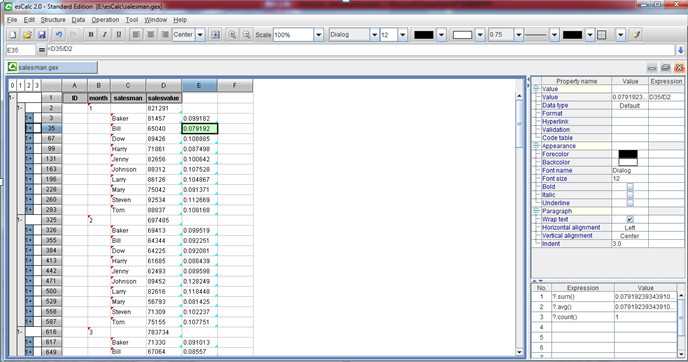The image size is (688, 362).
Task: Click the white backcolor swatch in toolbar
Action: point(462,35)
